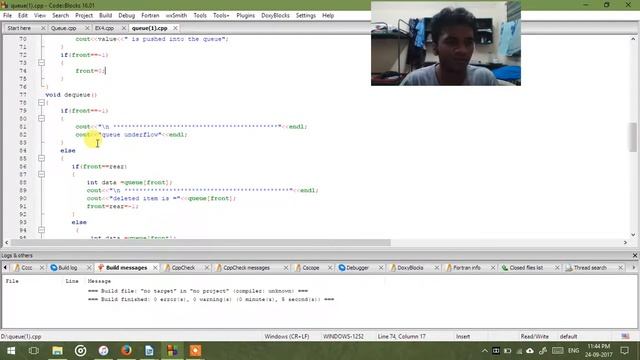Open the Plugins menu
The height and width of the screenshot is (360, 640).
[x=245, y=16]
